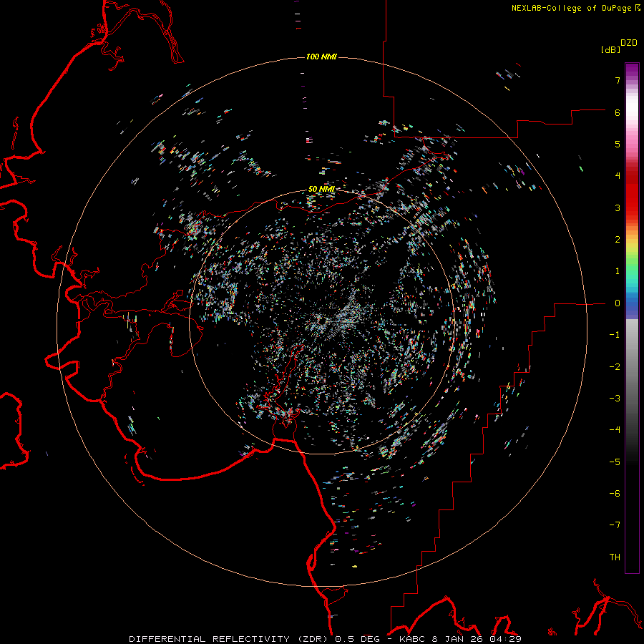This screenshot has width=644, height=644.
Task: Click the 50 NMI range ring label
Action: pos(321,189)
